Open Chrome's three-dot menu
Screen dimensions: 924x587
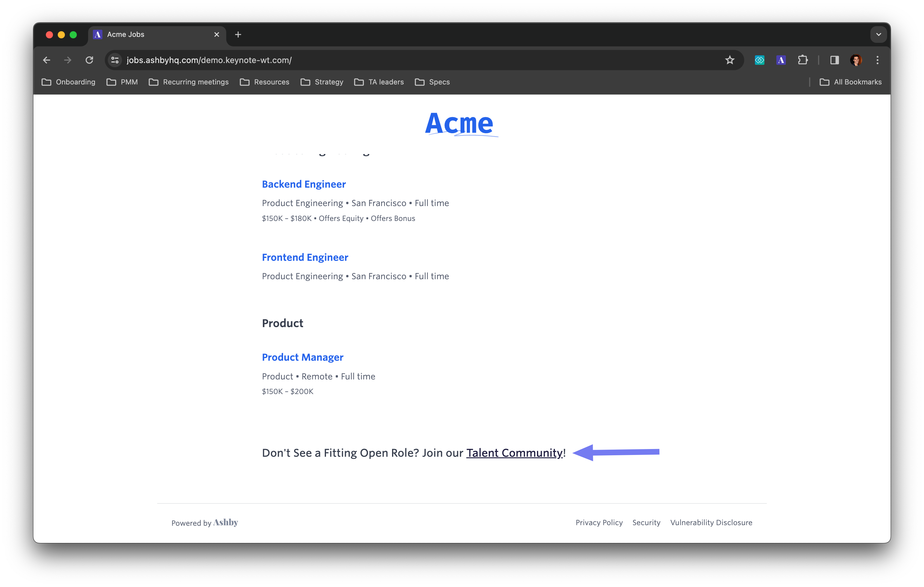point(877,60)
